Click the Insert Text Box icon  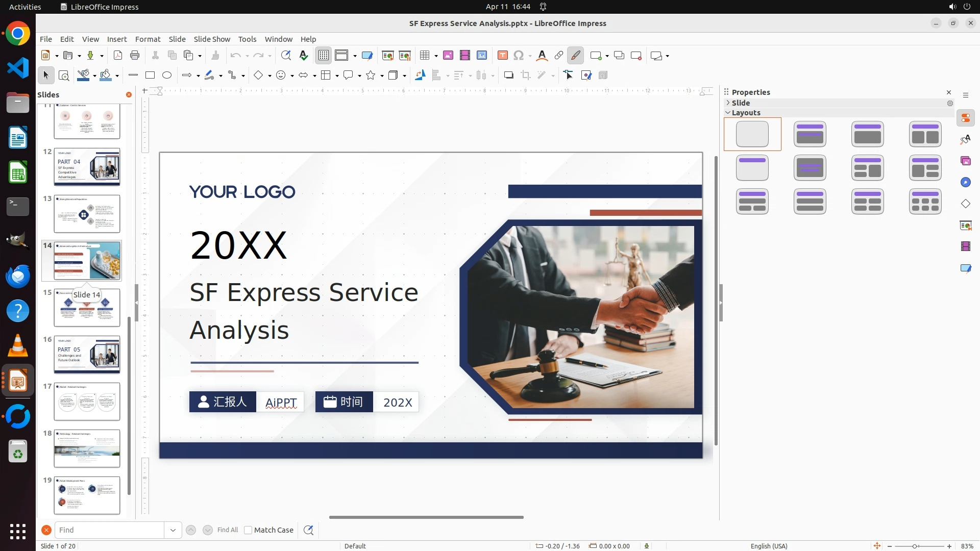[x=502, y=56]
